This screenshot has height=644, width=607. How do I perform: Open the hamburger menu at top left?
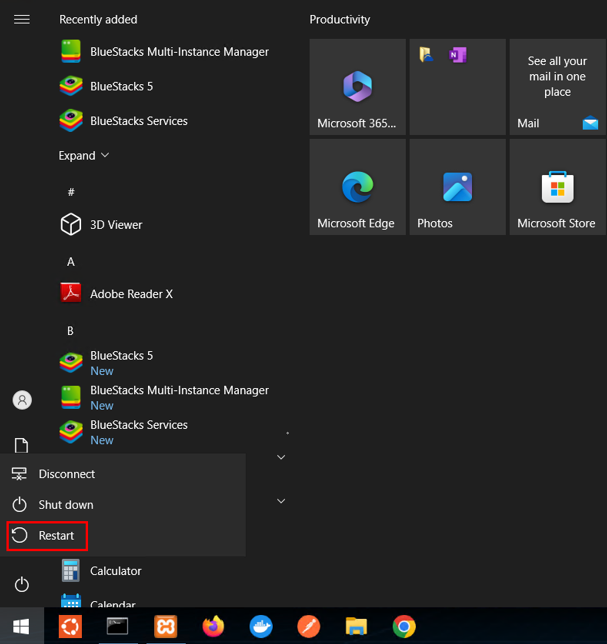coord(22,20)
